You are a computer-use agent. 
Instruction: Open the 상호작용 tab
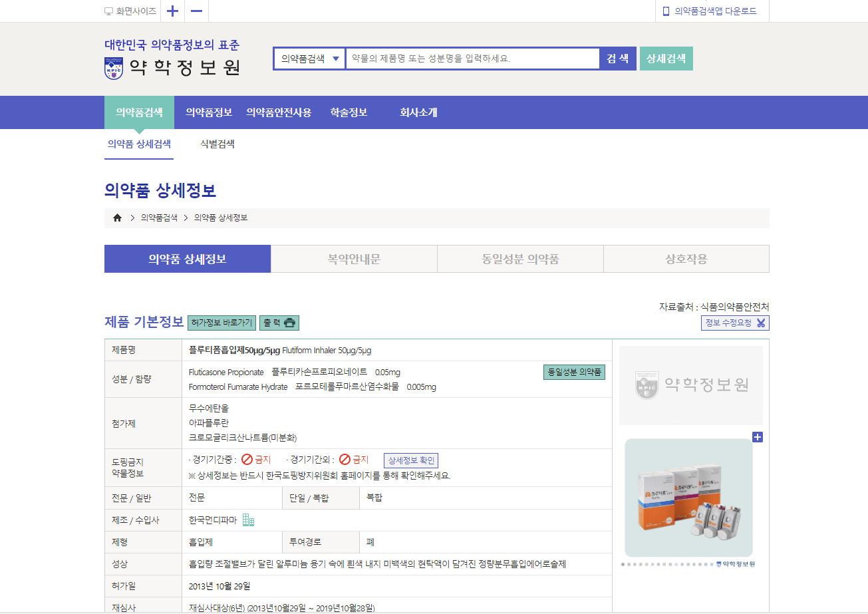click(x=686, y=258)
